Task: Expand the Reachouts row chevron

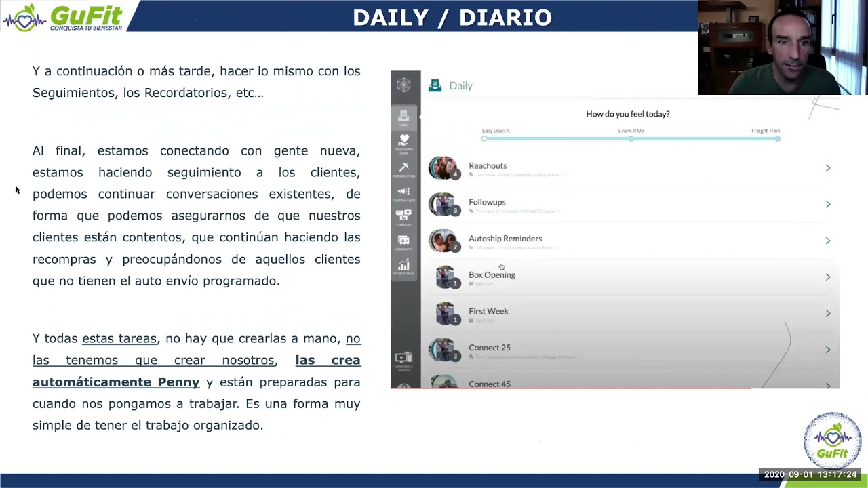Action: pos(828,167)
